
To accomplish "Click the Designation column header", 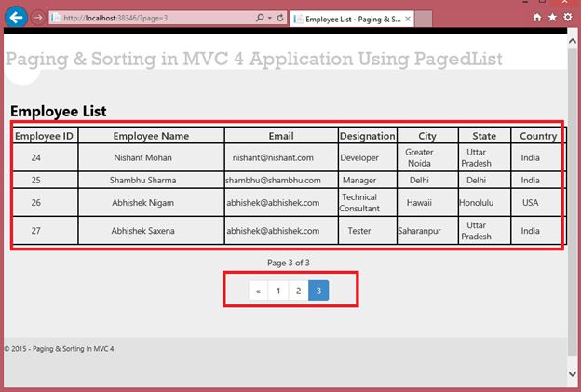I will click(368, 136).
